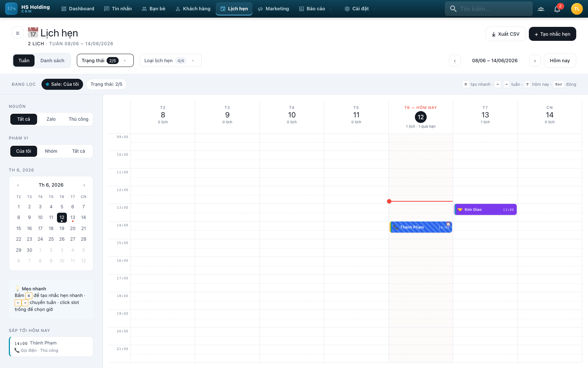Select day 13 in mini calendar
The width and height of the screenshot is (588, 368).
tap(73, 217)
